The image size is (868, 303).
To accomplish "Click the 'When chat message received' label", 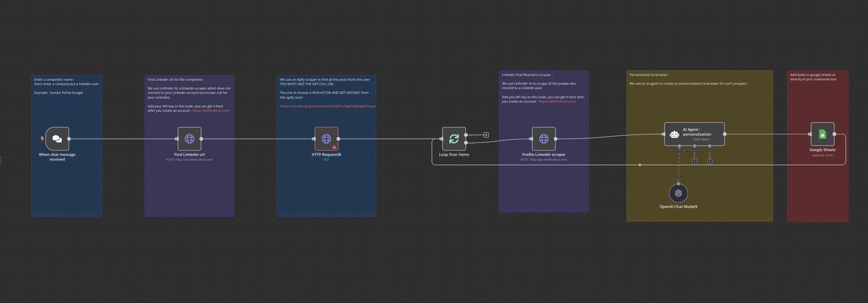I will click(x=57, y=157).
